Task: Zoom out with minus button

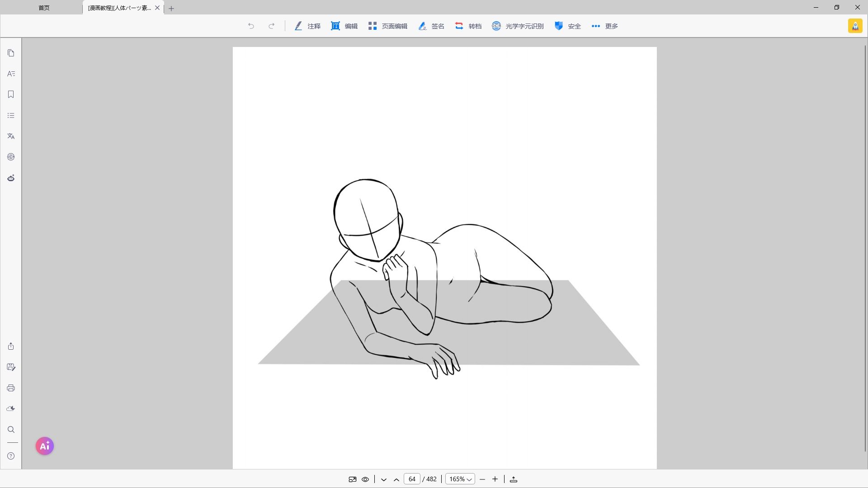Action: (x=482, y=479)
